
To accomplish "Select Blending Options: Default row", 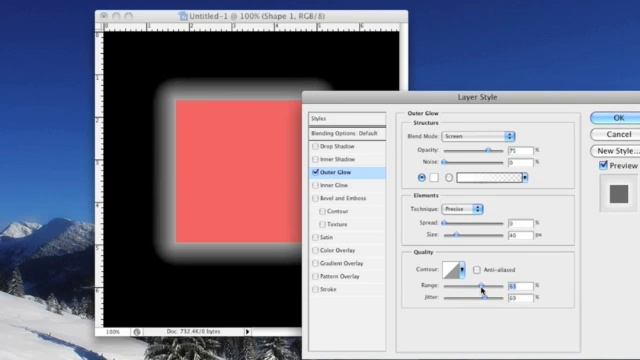I will [x=347, y=133].
